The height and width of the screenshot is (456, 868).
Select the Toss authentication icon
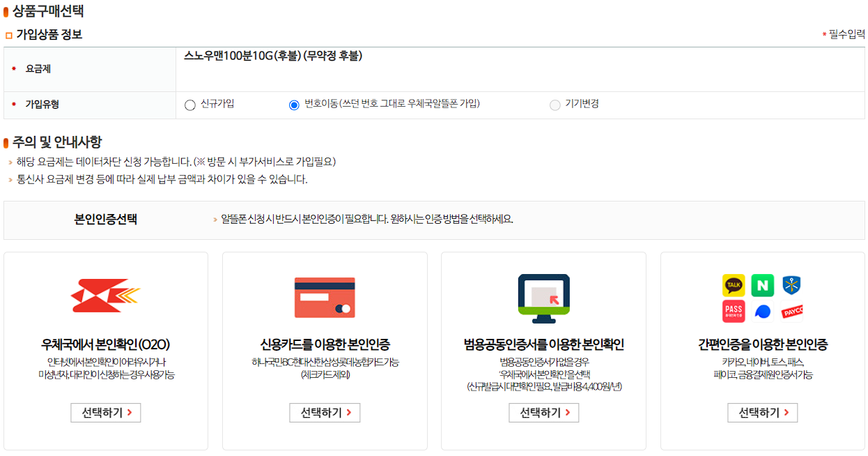point(763,311)
